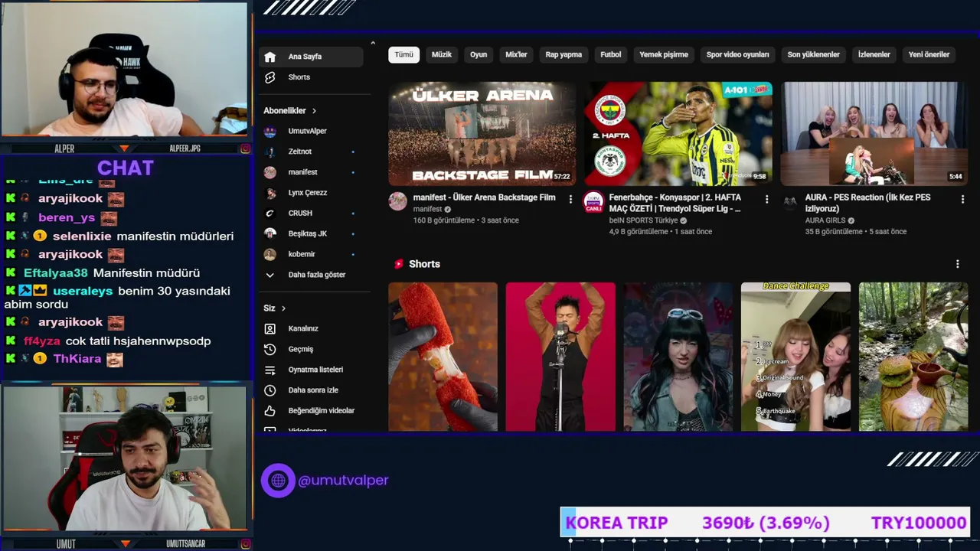Filter by Son yüklenenler chip
The width and height of the screenshot is (980, 551).
(x=814, y=54)
